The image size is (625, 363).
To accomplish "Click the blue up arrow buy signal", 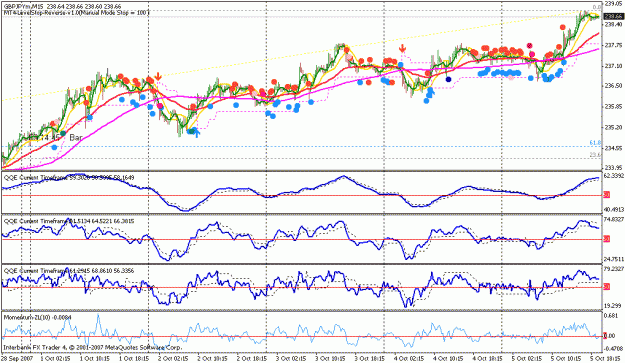I will click(x=196, y=133).
